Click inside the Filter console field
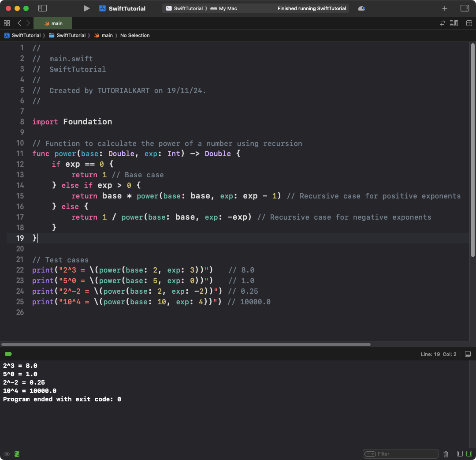 pyautogui.click(x=401, y=454)
